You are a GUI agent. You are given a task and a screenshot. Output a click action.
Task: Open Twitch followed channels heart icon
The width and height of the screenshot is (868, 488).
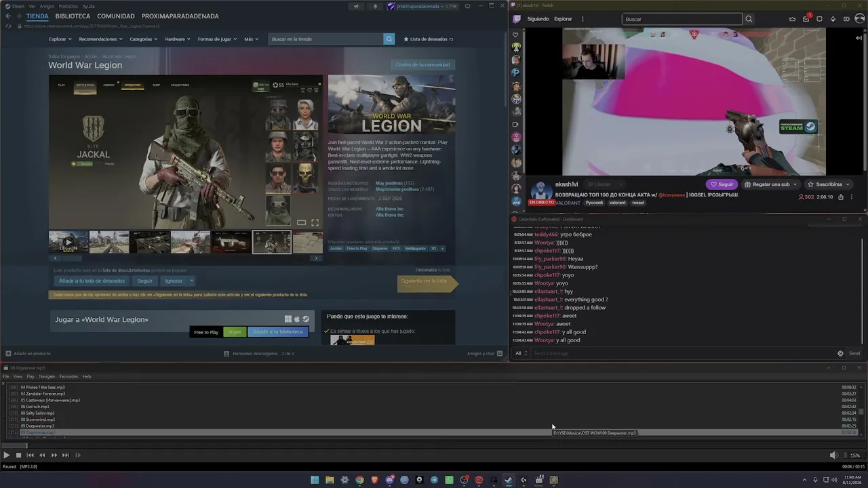tap(516, 35)
